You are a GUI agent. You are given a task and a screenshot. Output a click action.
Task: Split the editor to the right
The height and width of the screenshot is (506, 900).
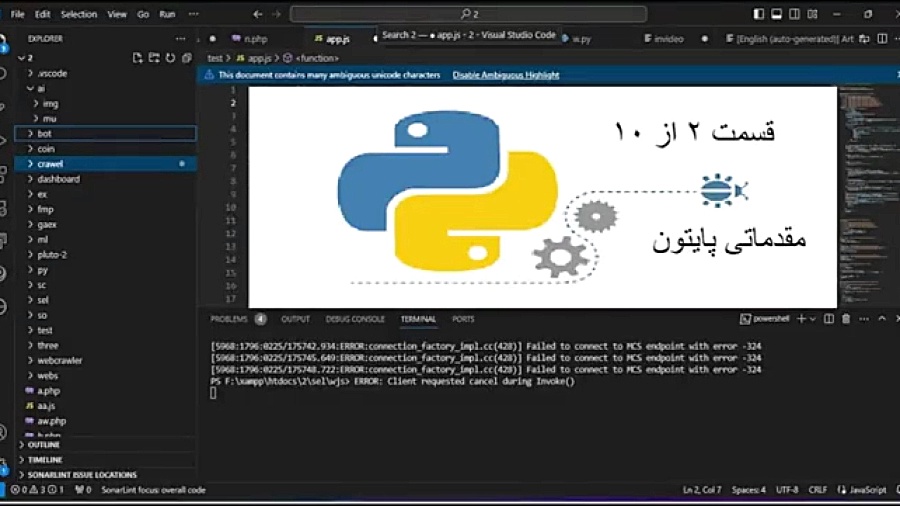point(882,38)
